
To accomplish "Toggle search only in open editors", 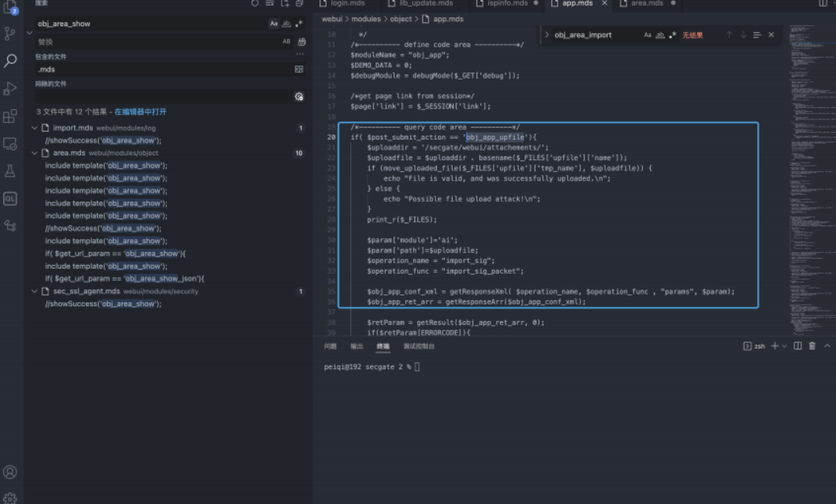I will tap(299, 69).
